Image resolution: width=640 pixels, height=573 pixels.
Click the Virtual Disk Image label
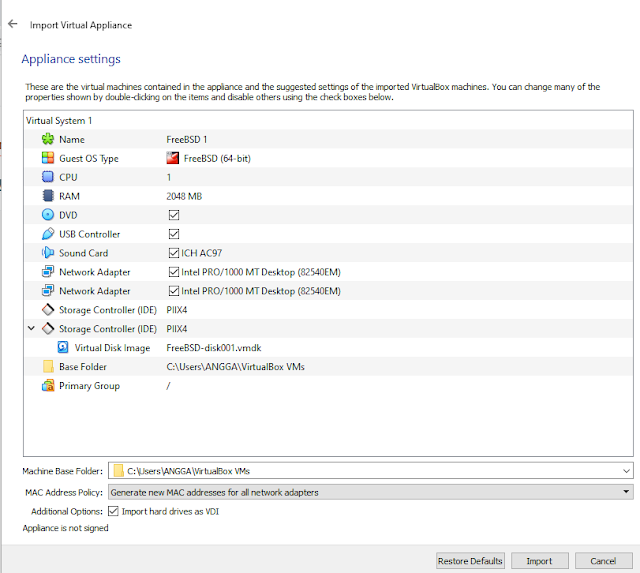pyautogui.click(x=112, y=348)
